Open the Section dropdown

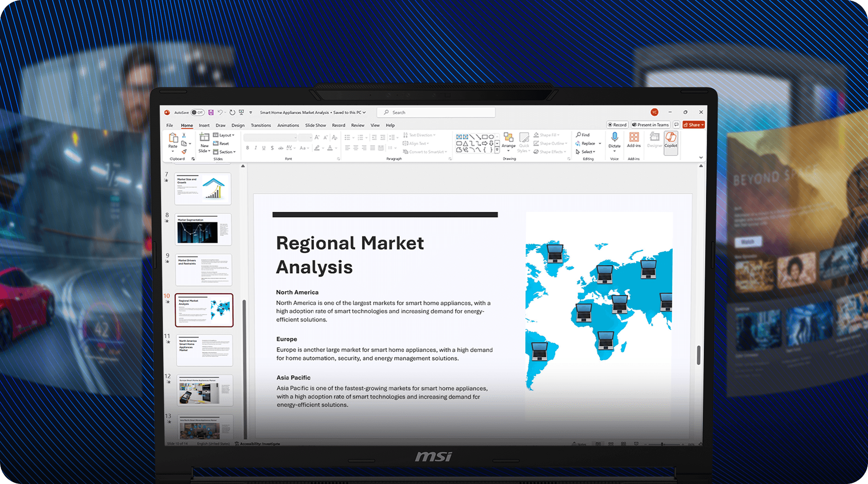(225, 152)
